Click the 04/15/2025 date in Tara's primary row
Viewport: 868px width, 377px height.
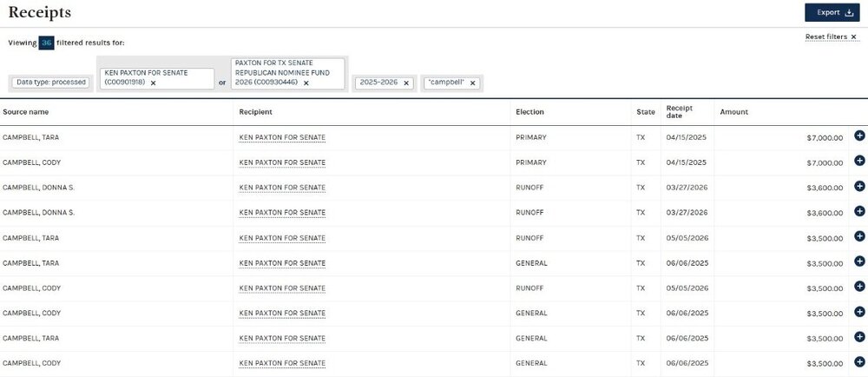coord(687,137)
